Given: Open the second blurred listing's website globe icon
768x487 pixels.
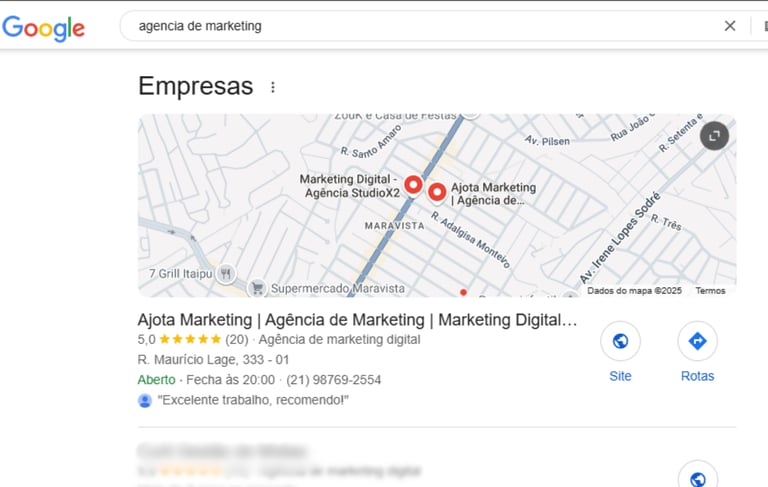Looking at the screenshot, I should pyautogui.click(x=697, y=478).
